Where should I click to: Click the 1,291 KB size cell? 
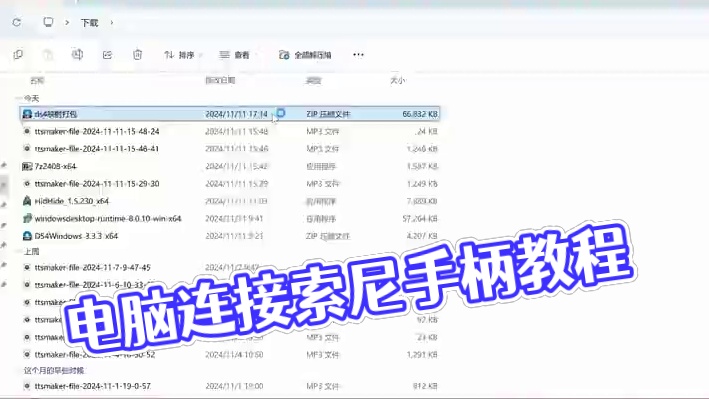[422, 355]
